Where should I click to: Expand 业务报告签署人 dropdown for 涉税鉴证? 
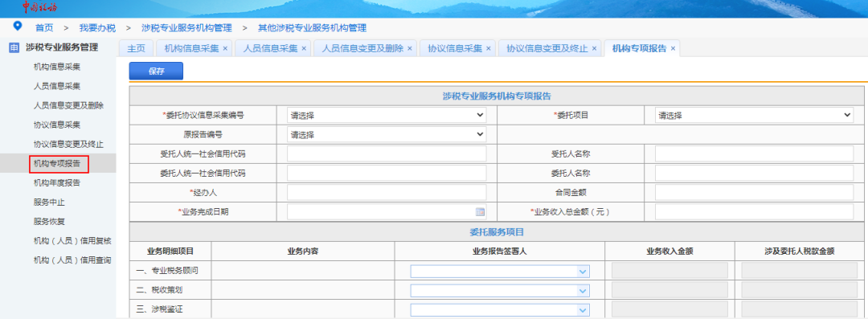click(583, 310)
